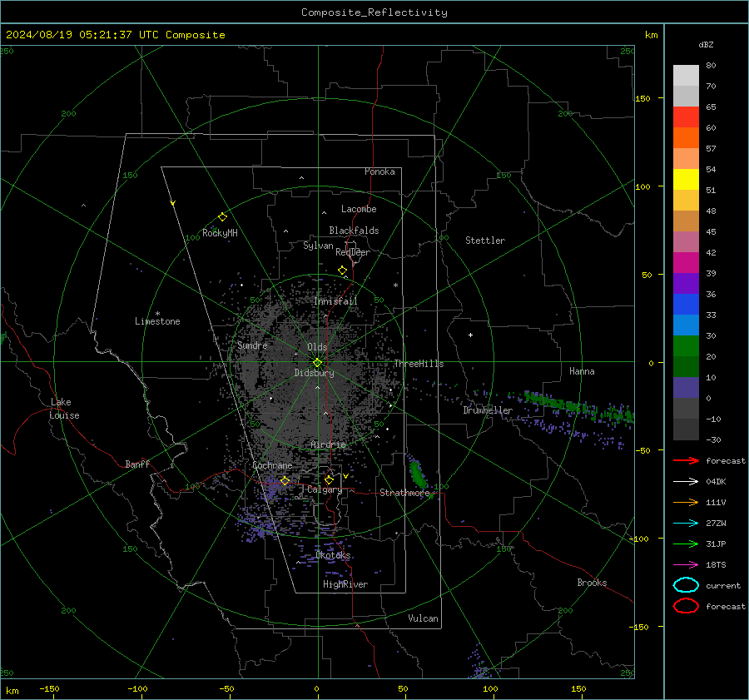This screenshot has width=749, height=700.
Task: Click the Vulcan city label
Action: (423, 618)
